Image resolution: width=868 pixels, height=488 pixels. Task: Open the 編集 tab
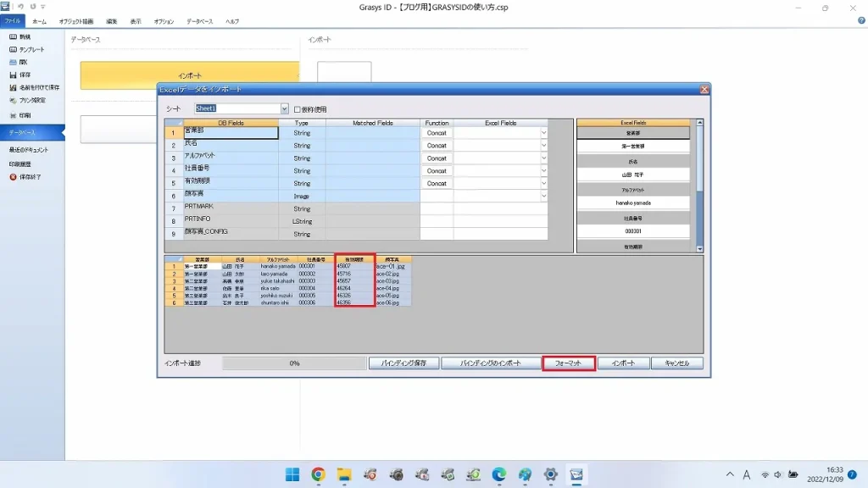tap(112, 21)
